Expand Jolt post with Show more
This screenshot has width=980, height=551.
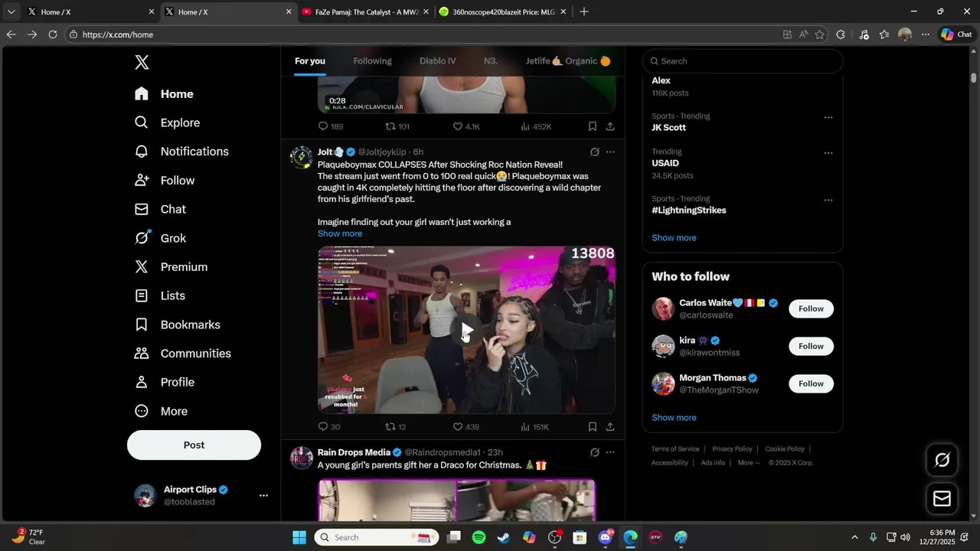click(x=340, y=233)
